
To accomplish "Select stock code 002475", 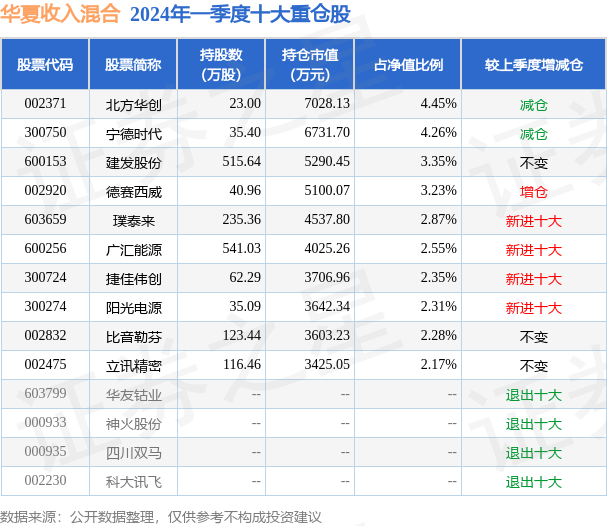I will [x=45, y=365].
